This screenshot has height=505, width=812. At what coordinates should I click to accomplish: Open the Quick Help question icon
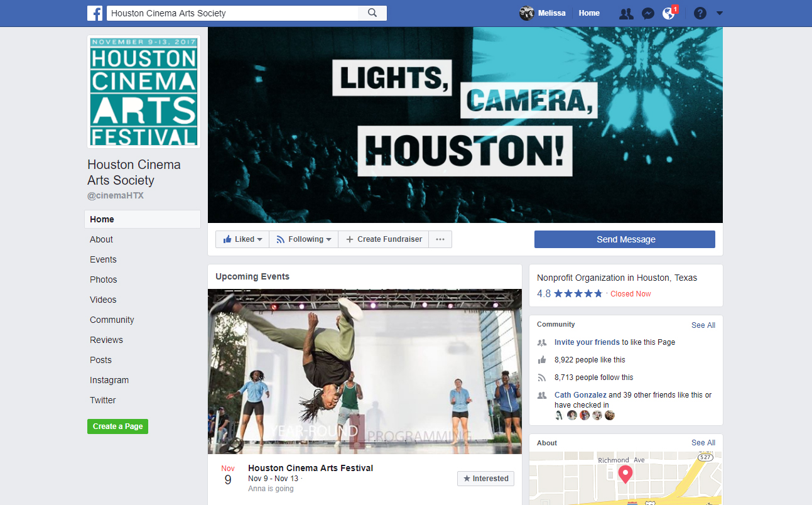point(700,13)
